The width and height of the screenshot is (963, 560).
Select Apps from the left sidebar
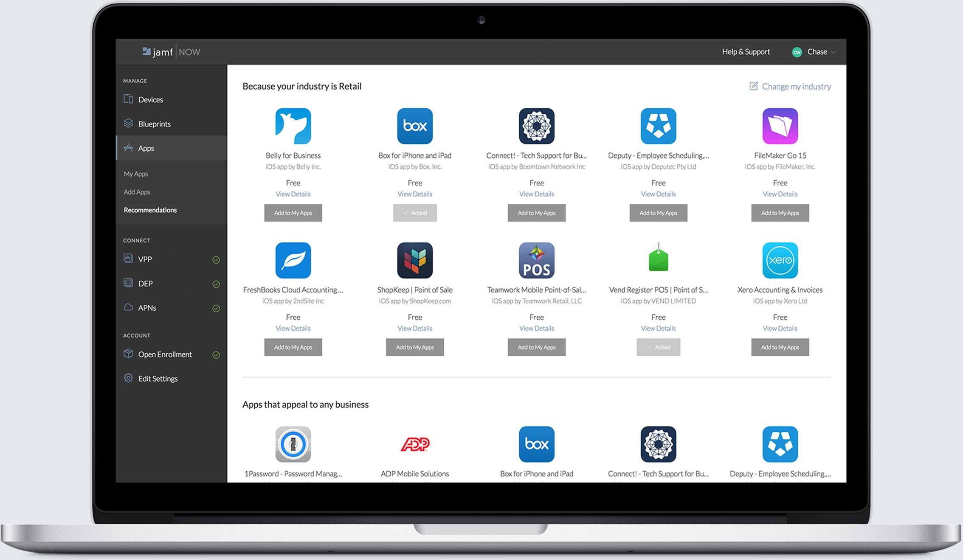pos(146,147)
